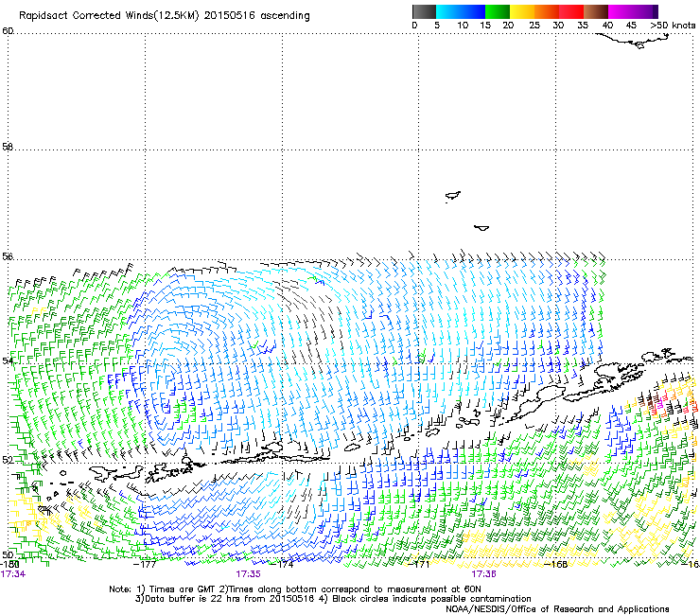Click the legend tick label 40
The image size is (700, 615).
pyautogui.click(x=607, y=26)
